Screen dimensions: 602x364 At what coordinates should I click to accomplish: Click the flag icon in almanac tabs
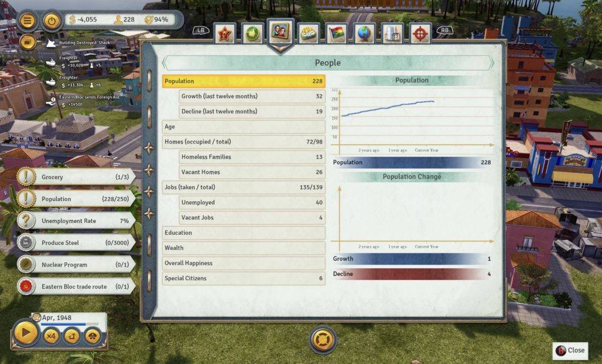point(336,34)
